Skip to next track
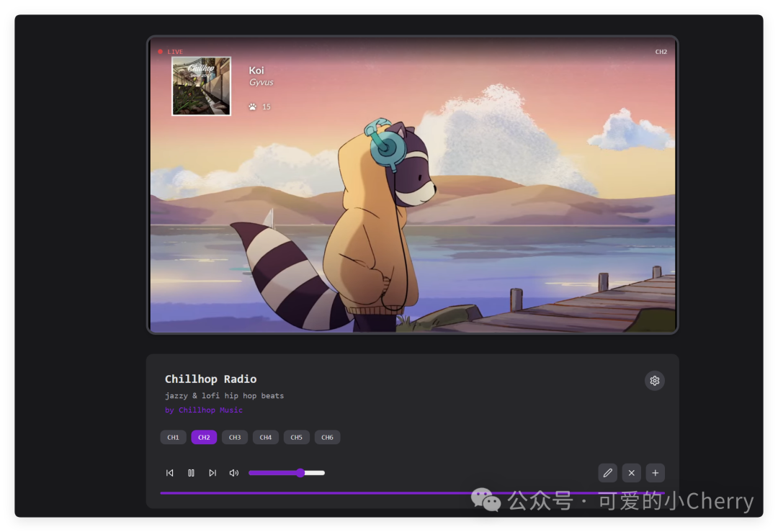 pyautogui.click(x=213, y=473)
